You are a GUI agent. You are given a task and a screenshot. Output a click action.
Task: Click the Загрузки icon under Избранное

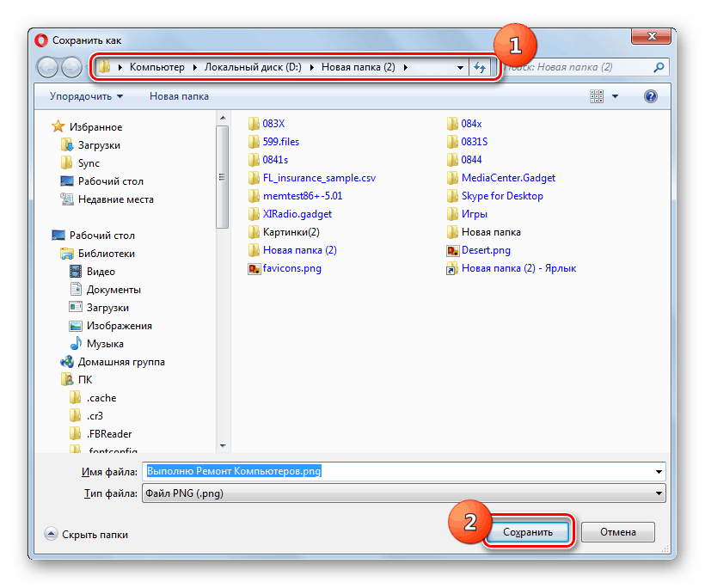[x=66, y=144]
